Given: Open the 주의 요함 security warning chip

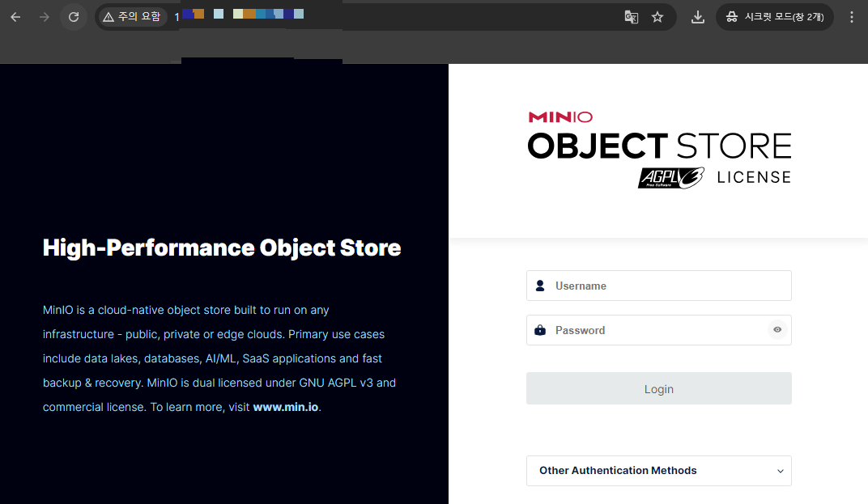Looking at the screenshot, I should (x=132, y=17).
